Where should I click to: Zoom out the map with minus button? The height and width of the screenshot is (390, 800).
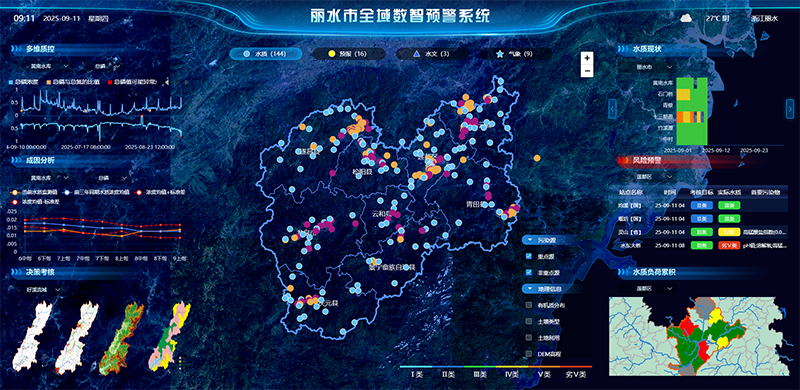587,71
